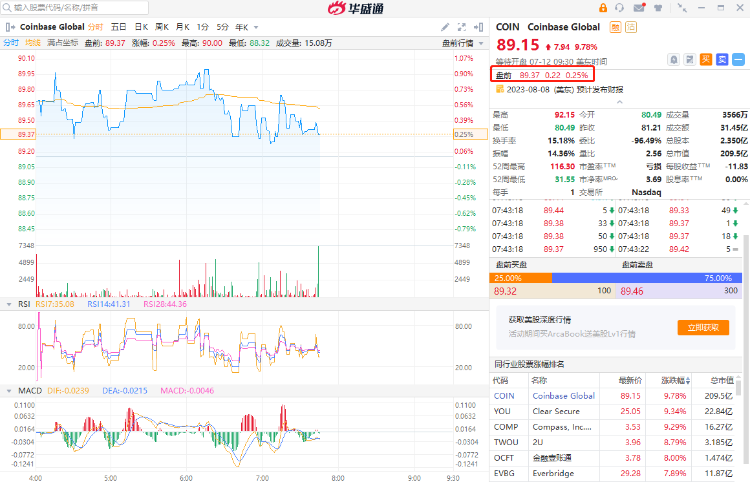Hide the right quote panel

click(478, 27)
